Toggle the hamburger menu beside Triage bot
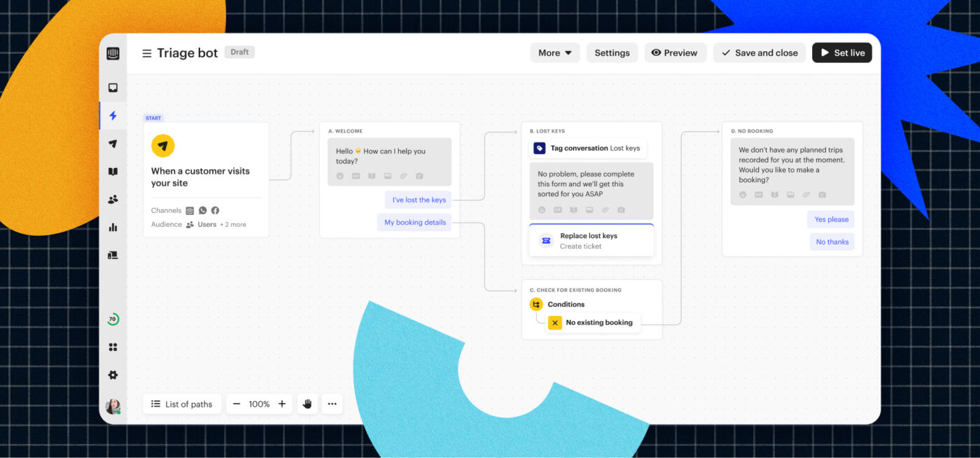The height and width of the screenshot is (458, 980). tap(147, 53)
